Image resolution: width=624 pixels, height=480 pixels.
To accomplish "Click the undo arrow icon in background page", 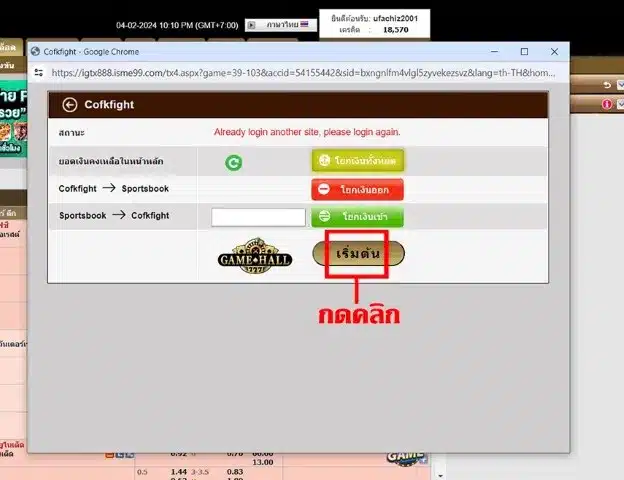I will 606,85.
